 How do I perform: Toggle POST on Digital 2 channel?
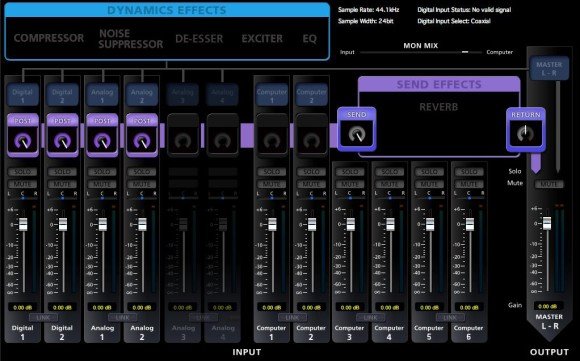pos(63,121)
